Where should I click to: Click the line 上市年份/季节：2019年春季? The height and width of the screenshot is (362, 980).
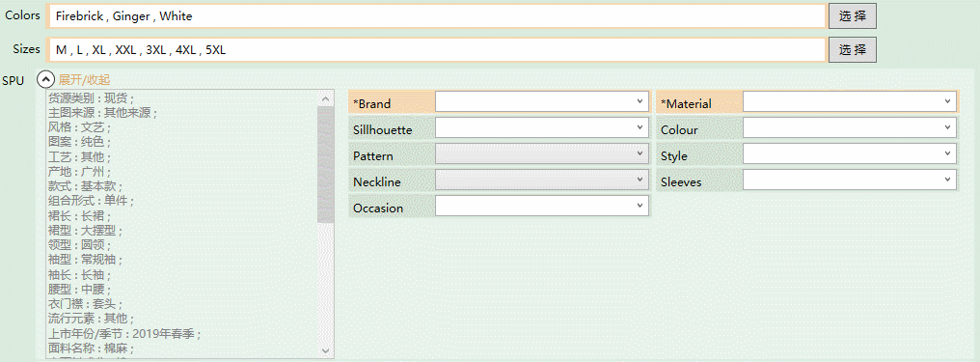pyautogui.click(x=124, y=334)
